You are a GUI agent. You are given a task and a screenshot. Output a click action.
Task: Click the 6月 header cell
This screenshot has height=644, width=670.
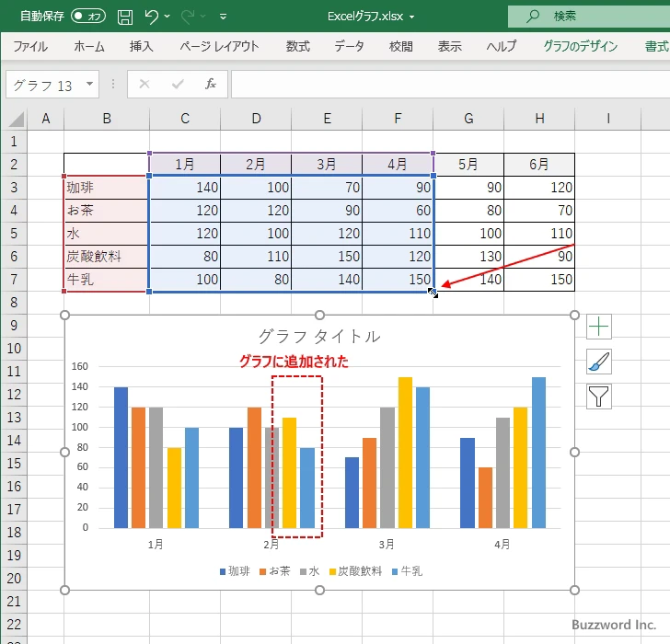pyautogui.click(x=539, y=165)
